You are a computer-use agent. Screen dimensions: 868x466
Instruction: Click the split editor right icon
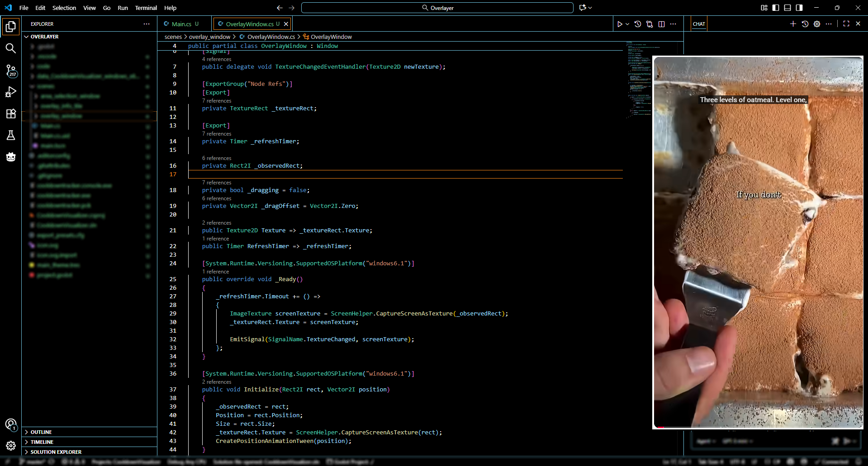point(661,24)
